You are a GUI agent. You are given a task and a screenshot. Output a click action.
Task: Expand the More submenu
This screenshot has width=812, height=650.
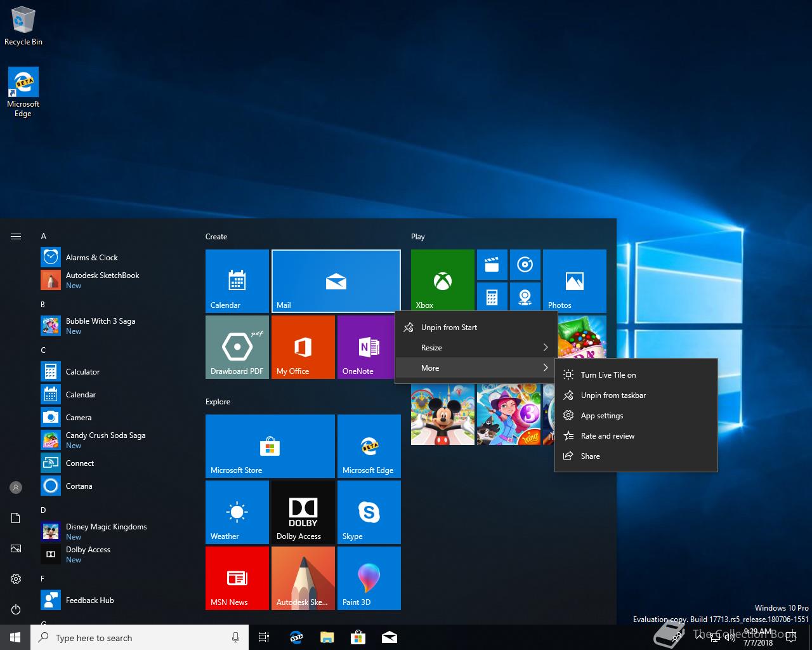(476, 368)
